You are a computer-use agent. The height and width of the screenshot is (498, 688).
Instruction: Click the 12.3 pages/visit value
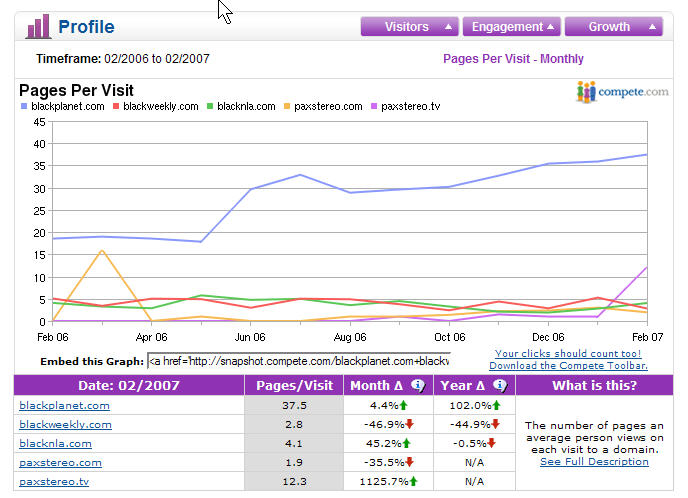[x=294, y=482]
